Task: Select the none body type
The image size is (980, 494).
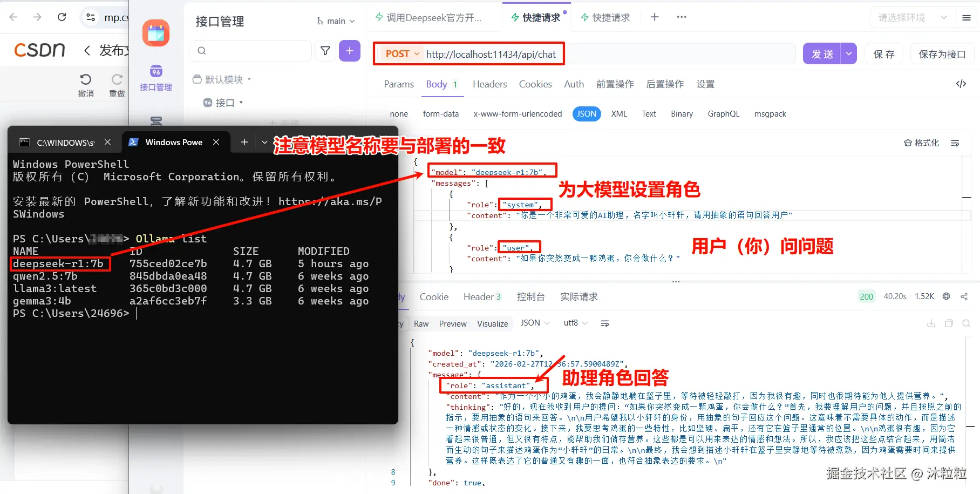Action: (x=399, y=114)
